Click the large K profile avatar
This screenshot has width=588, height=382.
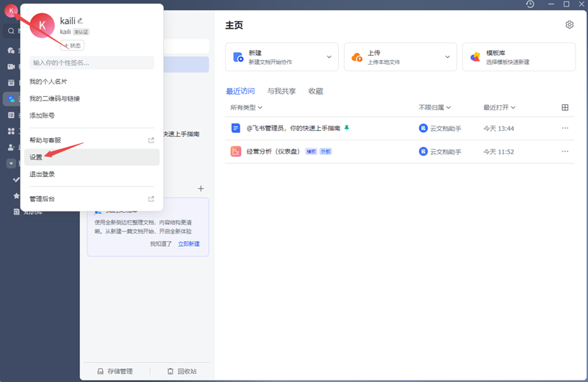(x=42, y=26)
